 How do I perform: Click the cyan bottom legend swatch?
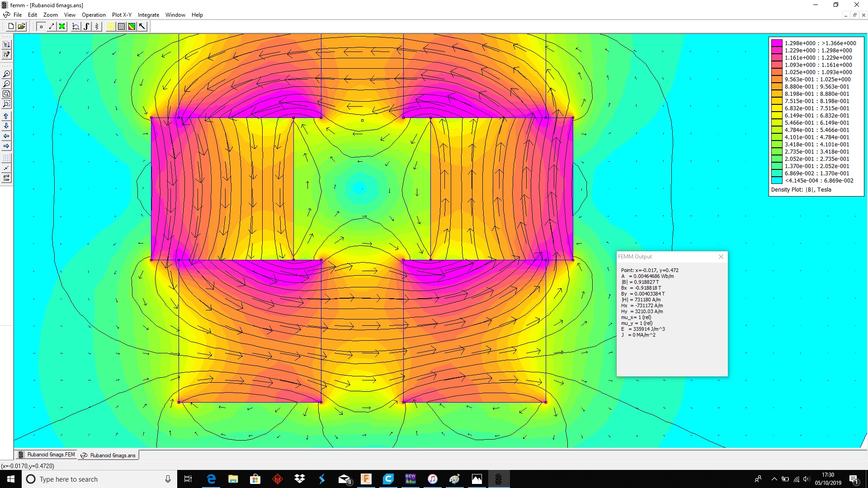click(776, 181)
